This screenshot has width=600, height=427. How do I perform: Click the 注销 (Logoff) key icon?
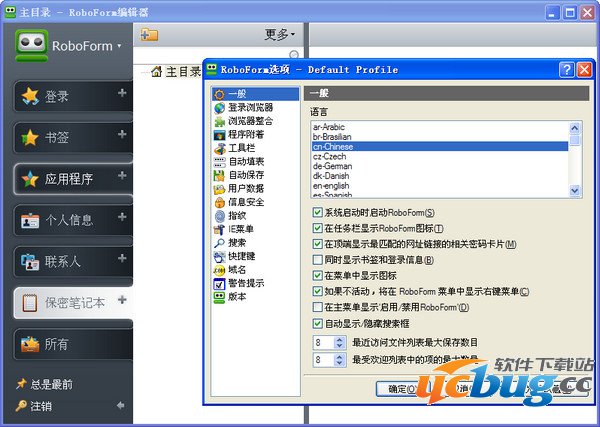point(21,406)
